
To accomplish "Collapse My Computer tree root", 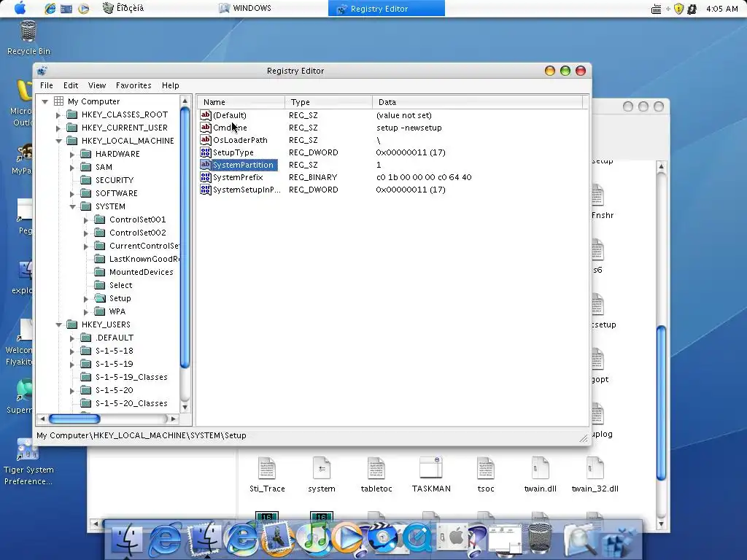I will (44, 101).
